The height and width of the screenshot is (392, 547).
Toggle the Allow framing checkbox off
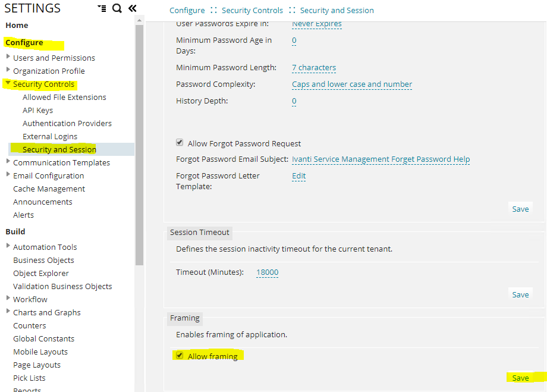(180, 355)
